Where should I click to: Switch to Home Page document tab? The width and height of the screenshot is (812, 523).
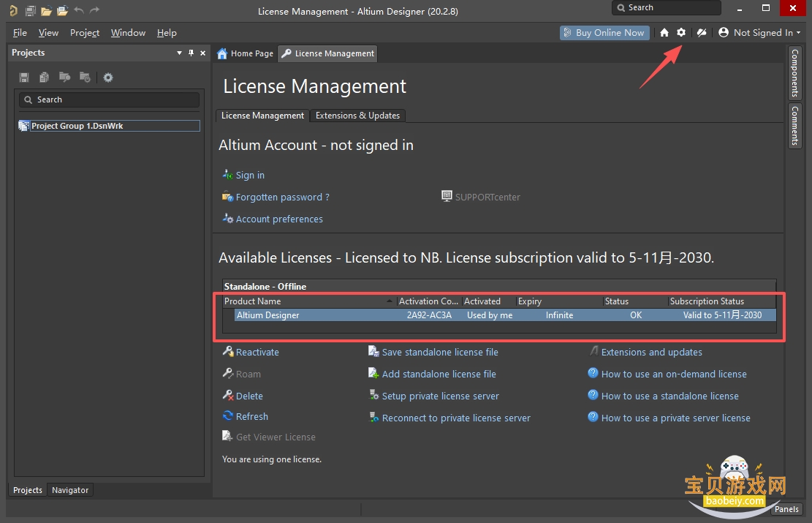click(246, 53)
